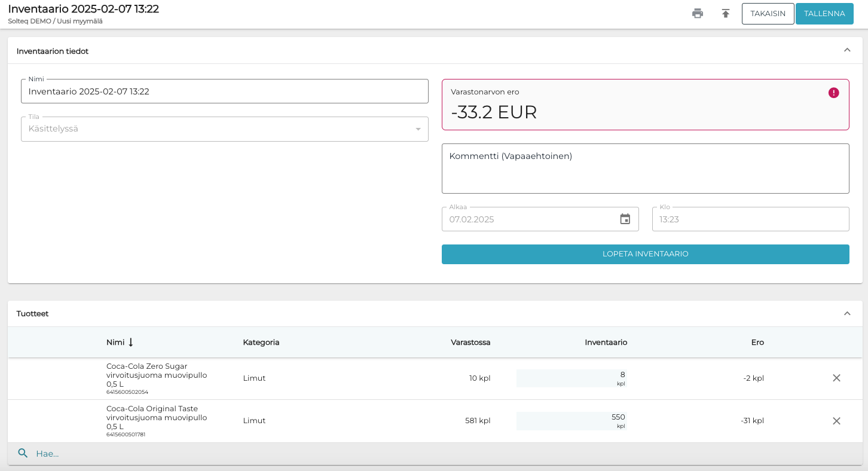Open the calendar date picker icon
868x471 pixels.
tap(625, 219)
